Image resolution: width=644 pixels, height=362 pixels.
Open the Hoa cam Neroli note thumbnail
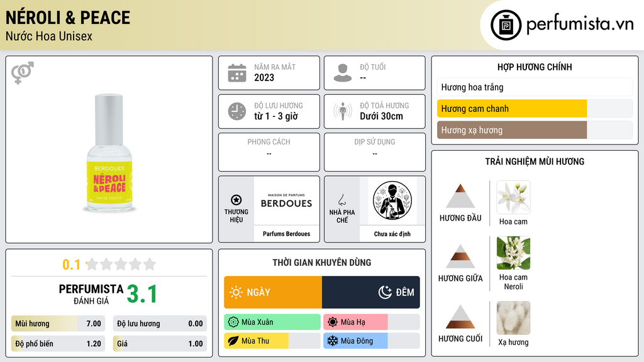pyautogui.click(x=513, y=253)
